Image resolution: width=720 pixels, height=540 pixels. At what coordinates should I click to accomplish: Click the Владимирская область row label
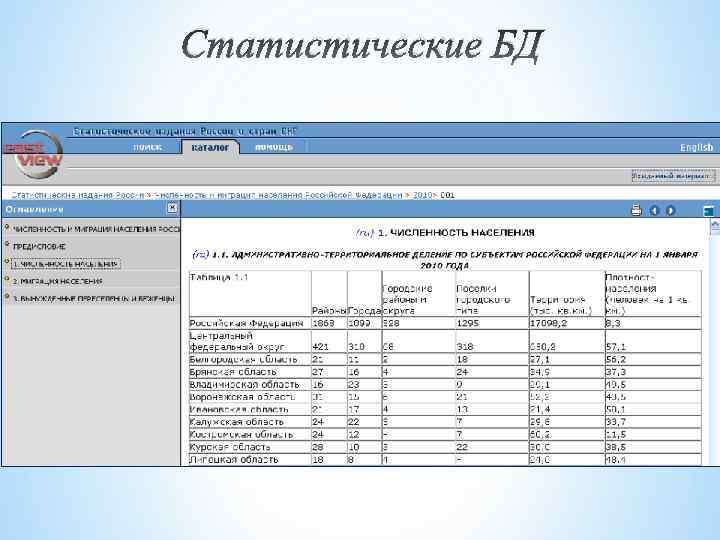coord(244,384)
